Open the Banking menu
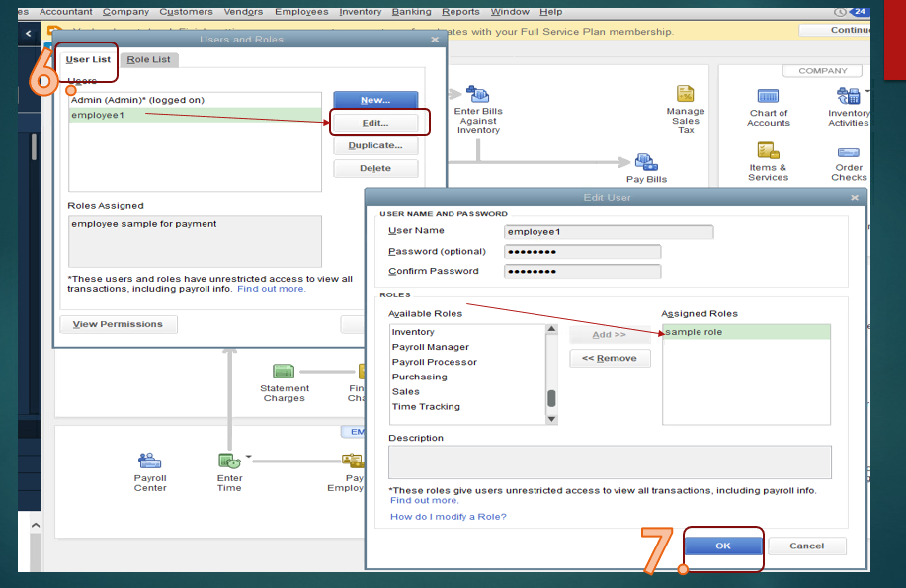Screen dimensions: 906x588 pos(411,12)
